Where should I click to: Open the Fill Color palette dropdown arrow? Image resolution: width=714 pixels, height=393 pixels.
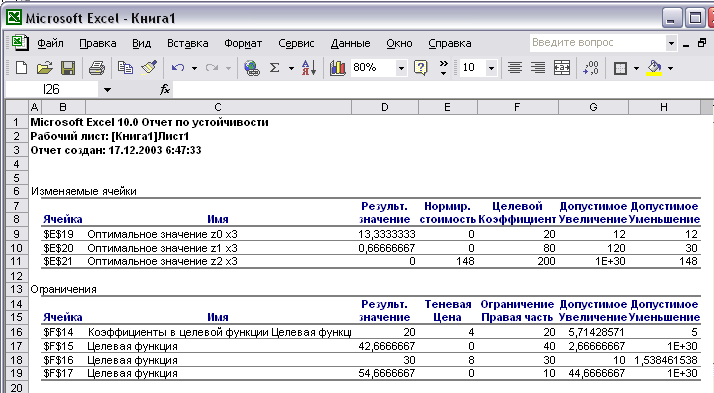click(670, 68)
